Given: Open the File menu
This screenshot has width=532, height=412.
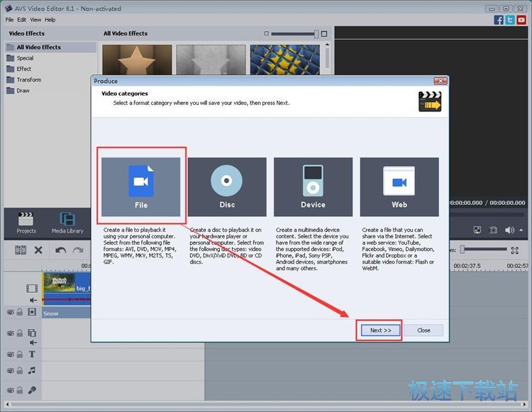Looking at the screenshot, I should 9,20.
